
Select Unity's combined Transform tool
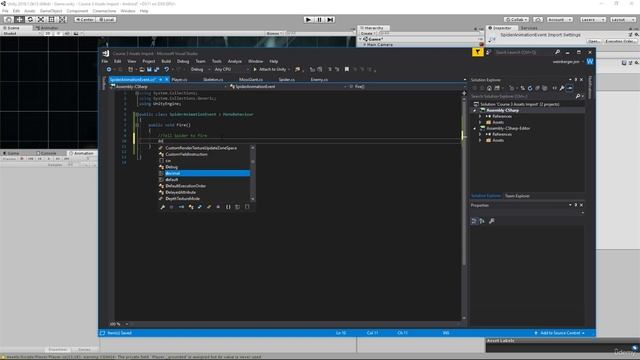pos(62,19)
